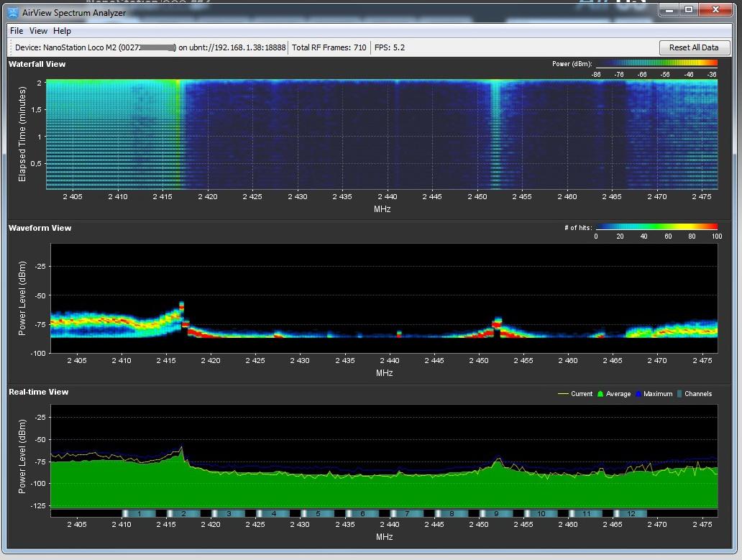This screenshot has height=560, width=742.
Task: Select channel 6 marker on channel bar
Action: [362, 513]
